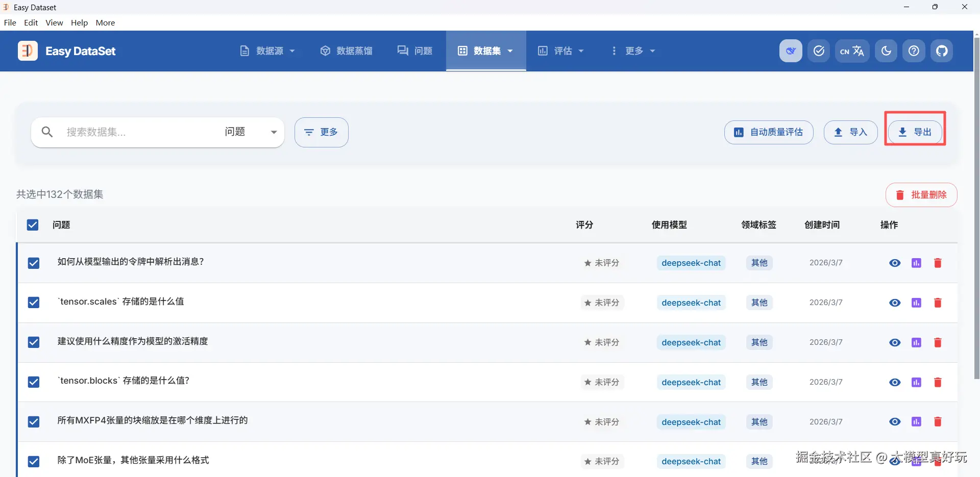Open the Help menu
Image resolution: width=980 pixels, height=477 pixels.
point(79,23)
